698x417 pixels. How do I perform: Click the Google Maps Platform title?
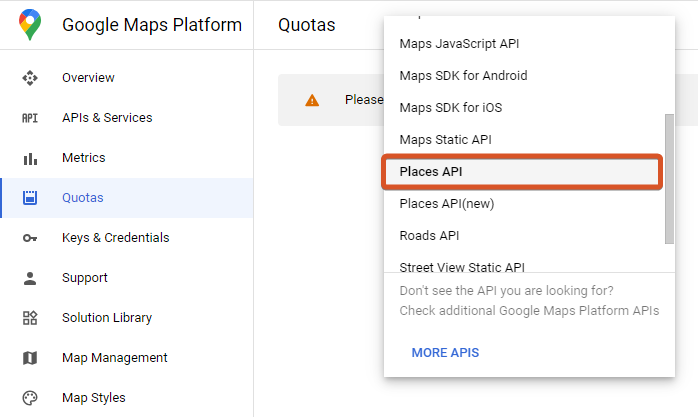(152, 25)
